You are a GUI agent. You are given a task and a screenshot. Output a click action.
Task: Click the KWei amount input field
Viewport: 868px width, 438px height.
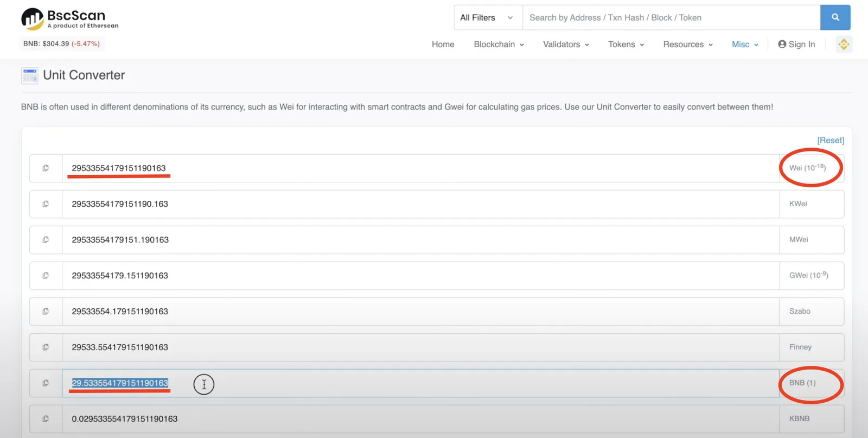pyautogui.click(x=420, y=204)
